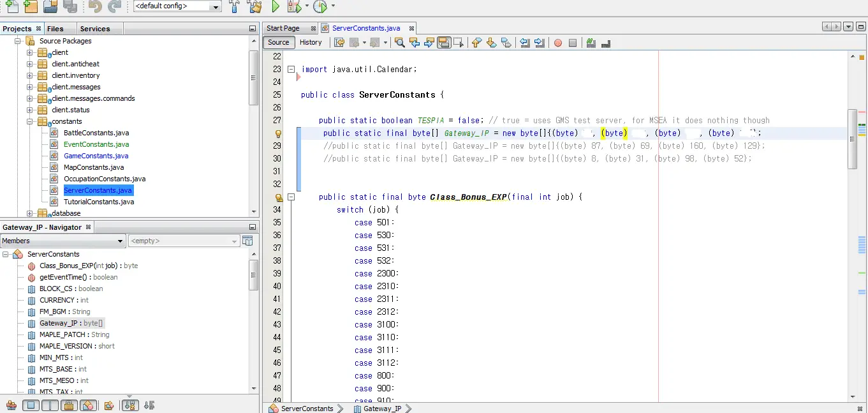Viewport: 868px width, 413px height.
Task: Collapse the ServerConstants node in Navigator
Action: (x=6, y=254)
